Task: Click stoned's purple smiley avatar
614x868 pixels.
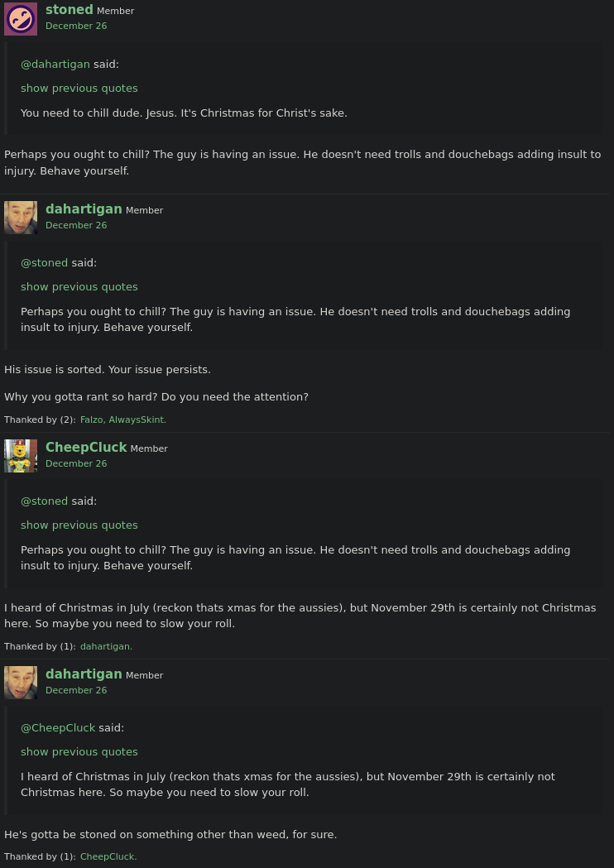Action: tap(21, 18)
